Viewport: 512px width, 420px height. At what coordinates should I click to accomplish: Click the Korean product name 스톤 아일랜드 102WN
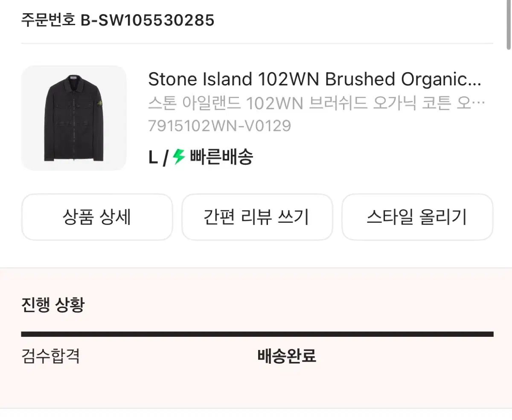[316, 103]
